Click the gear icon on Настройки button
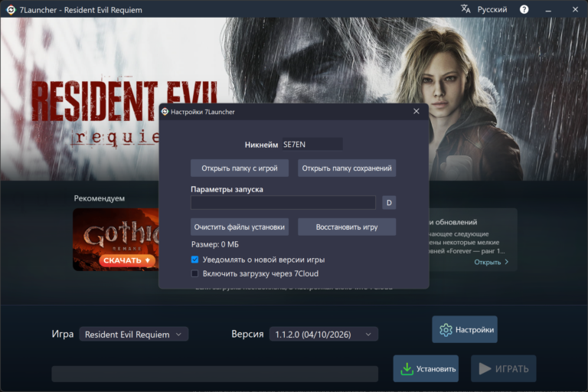588x392 pixels. coord(446,330)
